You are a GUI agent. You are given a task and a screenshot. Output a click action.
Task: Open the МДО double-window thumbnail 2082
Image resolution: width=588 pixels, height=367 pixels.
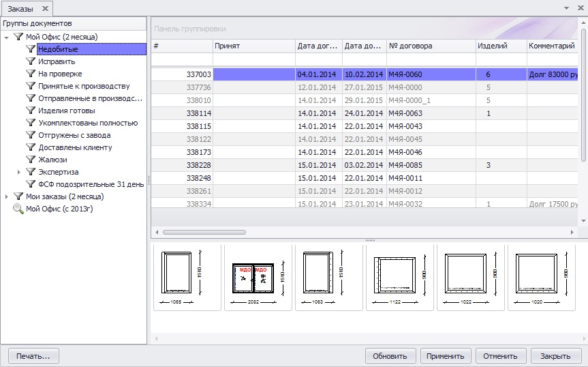click(x=258, y=278)
